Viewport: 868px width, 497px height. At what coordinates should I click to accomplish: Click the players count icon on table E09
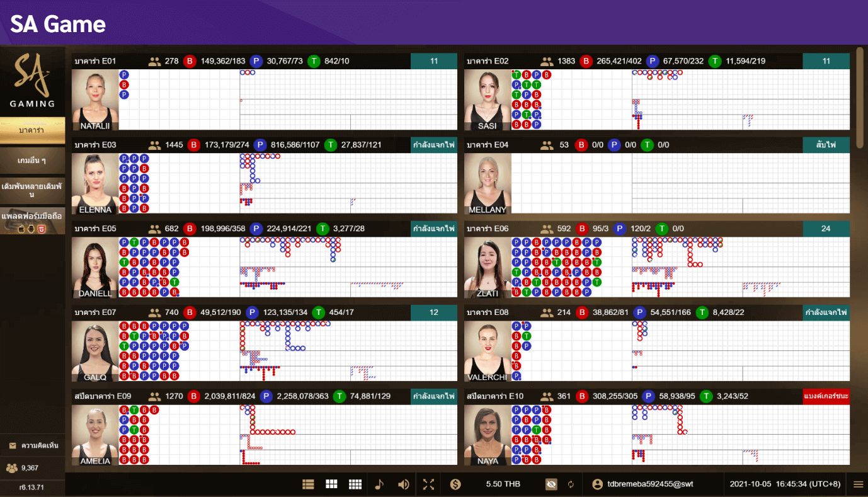154,396
